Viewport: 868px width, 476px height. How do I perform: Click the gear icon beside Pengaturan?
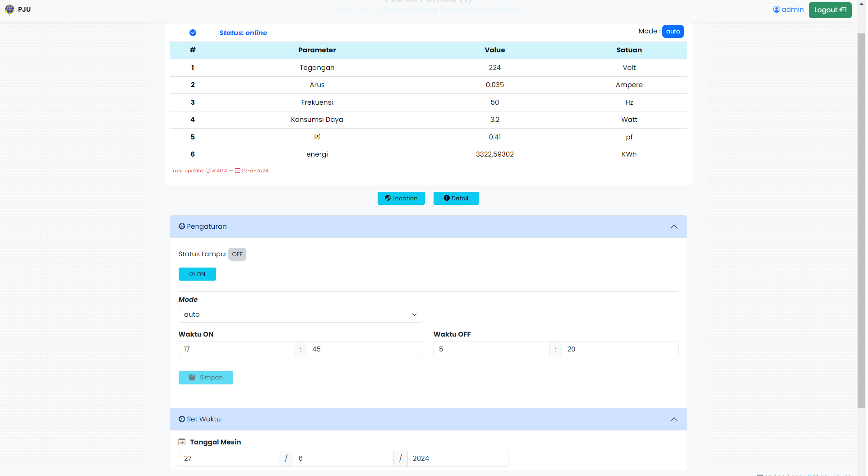coord(182,226)
